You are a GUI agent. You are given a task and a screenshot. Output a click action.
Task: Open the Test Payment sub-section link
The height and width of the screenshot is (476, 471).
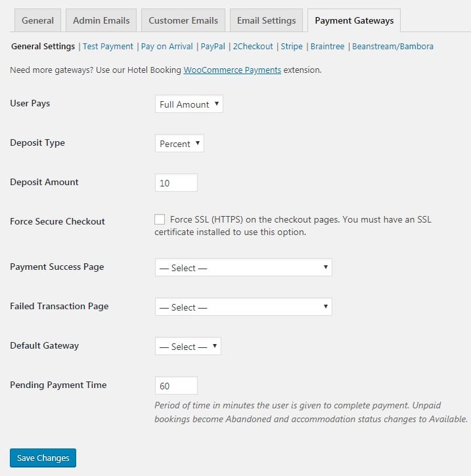pos(108,47)
